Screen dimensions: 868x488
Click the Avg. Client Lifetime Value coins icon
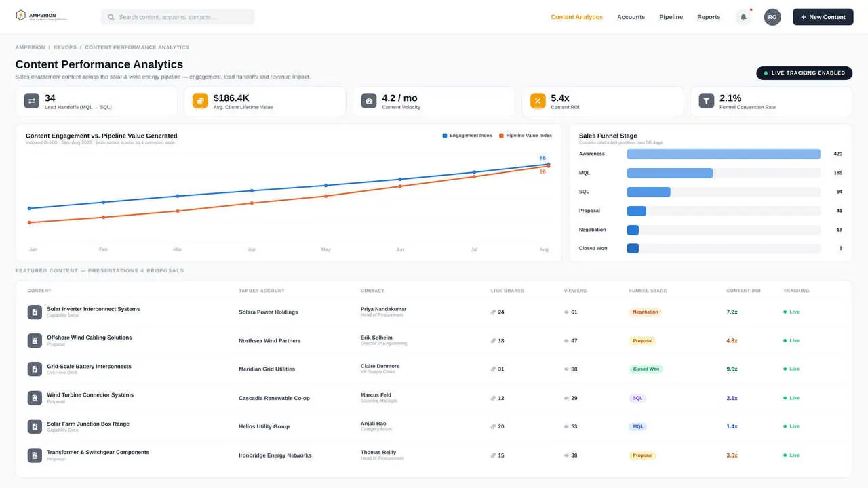pos(201,101)
